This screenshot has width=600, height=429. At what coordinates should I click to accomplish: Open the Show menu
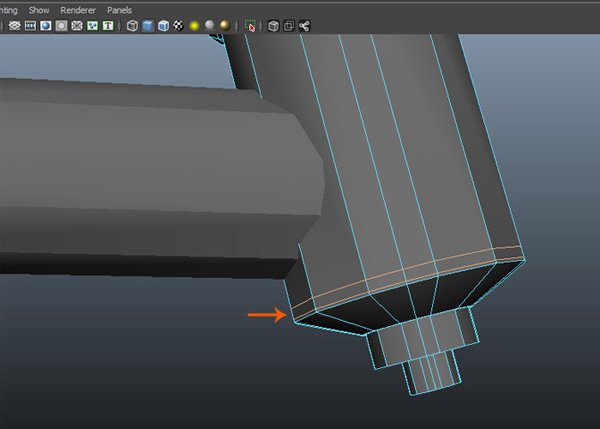coord(39,10)
